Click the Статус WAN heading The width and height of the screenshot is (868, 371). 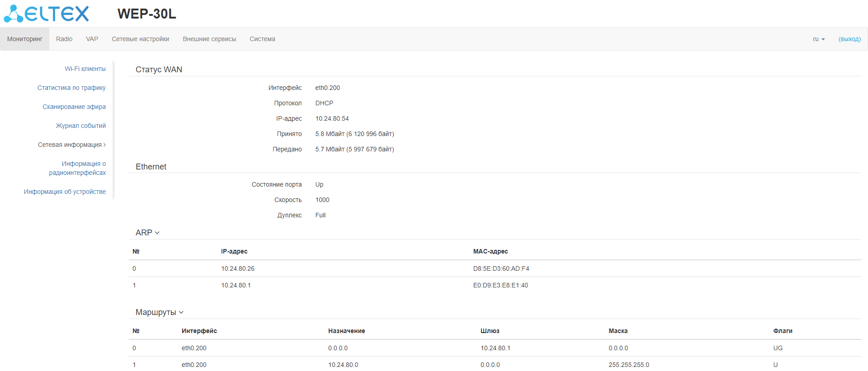159,70
